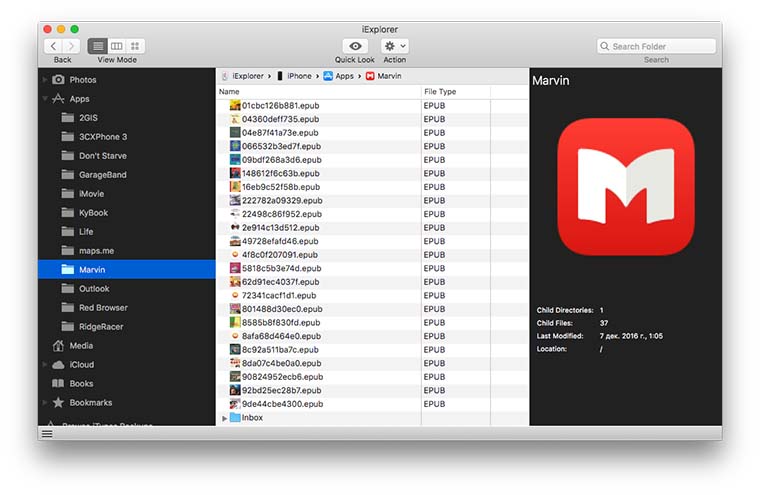Expand the Photos section in sidebar
760x495 pixels.
[45, 80]
